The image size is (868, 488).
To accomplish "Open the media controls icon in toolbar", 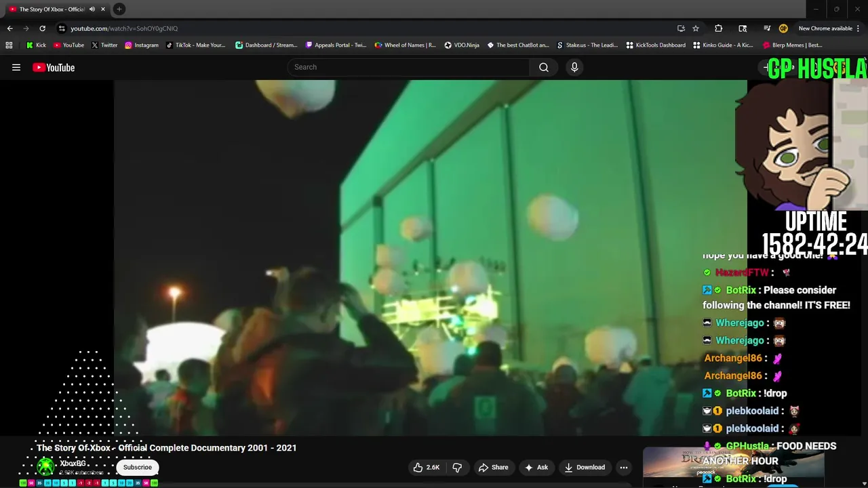I will coord(767,28).
